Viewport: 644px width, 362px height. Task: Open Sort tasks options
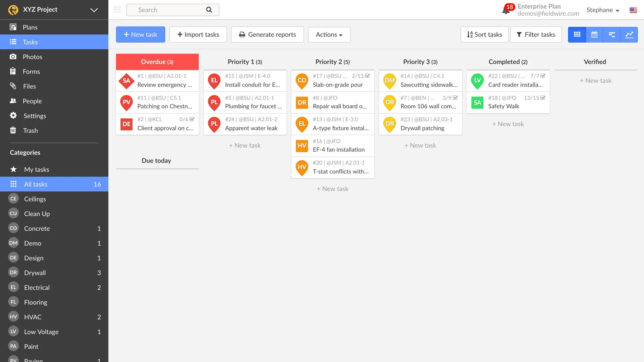coord(484,35)
